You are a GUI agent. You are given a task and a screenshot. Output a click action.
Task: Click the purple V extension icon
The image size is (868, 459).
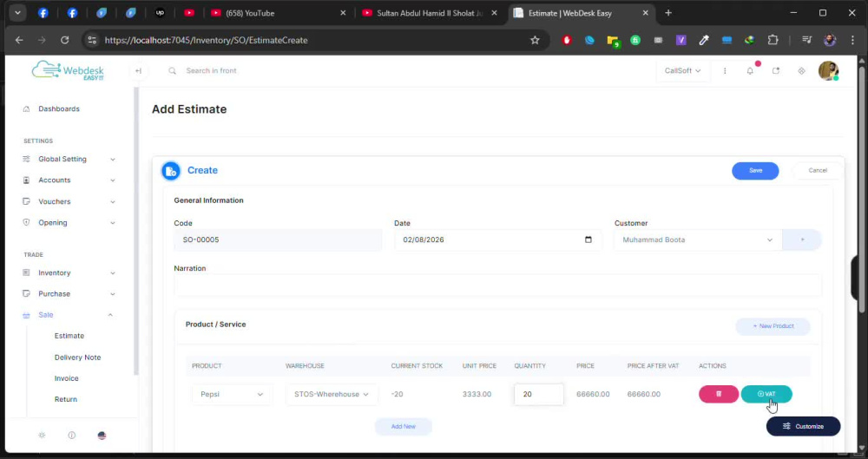coord(681,40)
